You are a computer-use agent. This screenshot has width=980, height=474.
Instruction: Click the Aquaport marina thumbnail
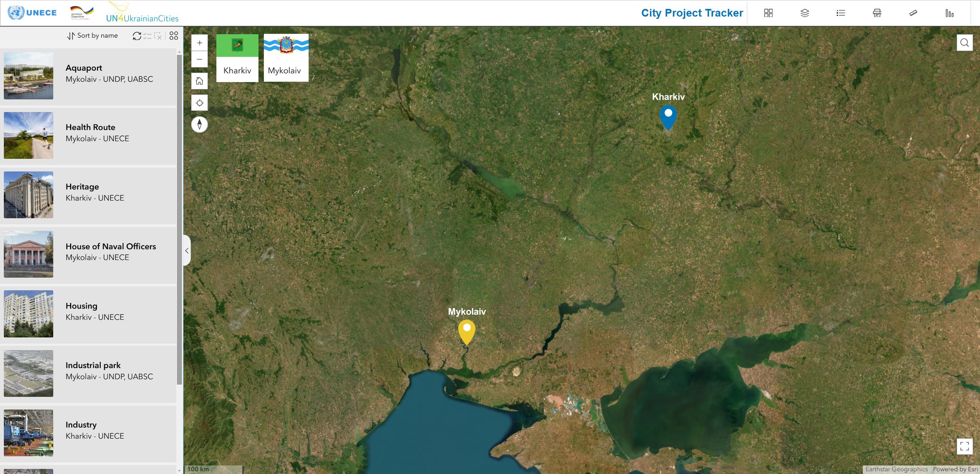[29, 76]
